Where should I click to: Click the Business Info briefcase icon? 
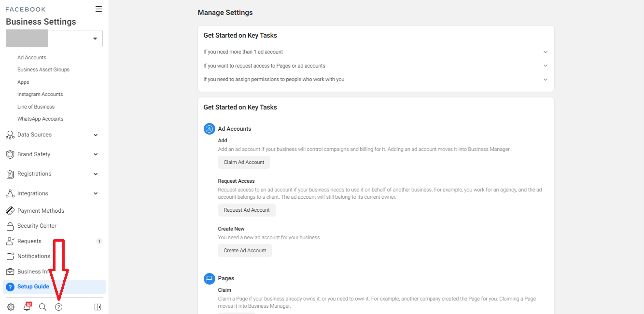point(10,272)
